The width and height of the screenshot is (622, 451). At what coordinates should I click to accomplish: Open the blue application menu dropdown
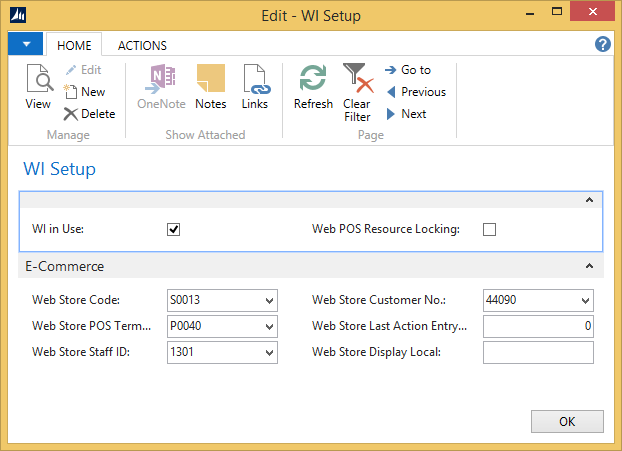click(x=25, y=44)
